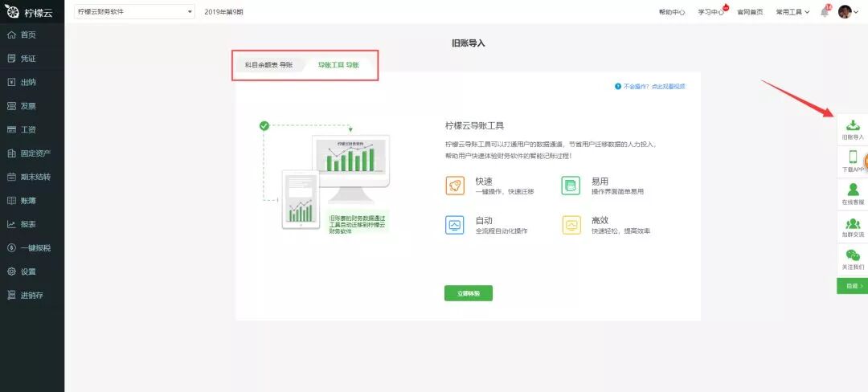Select 一键报税 one-click tax filing
The image size is (868, 392).
(32, 248)
